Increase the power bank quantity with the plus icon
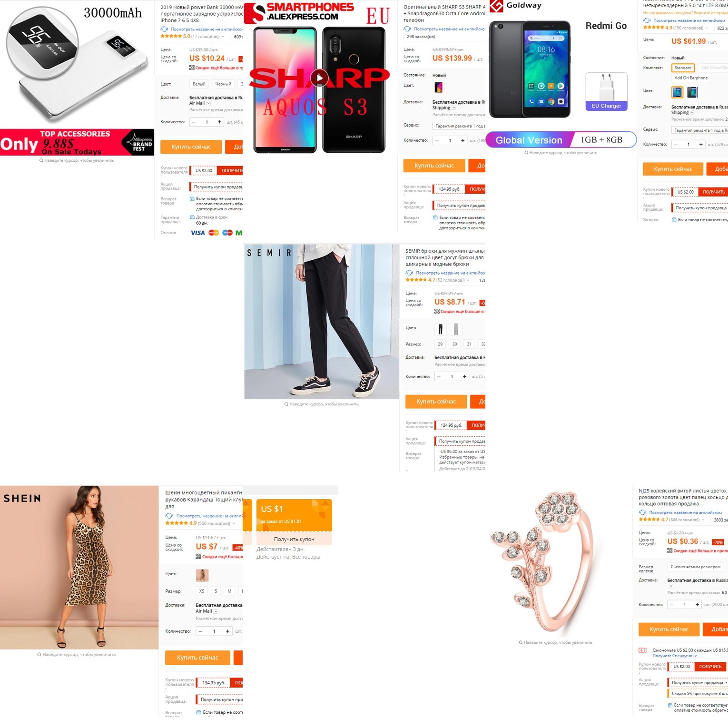 [x=219, y=122]
